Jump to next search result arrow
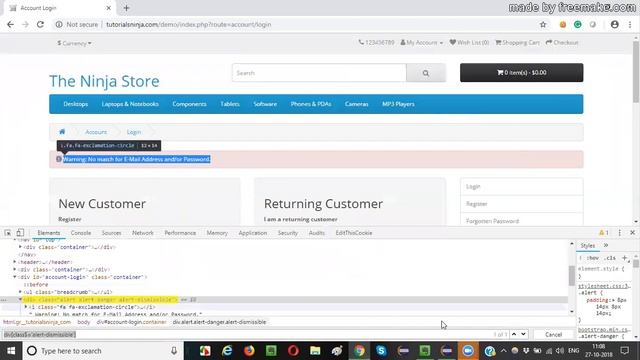The image size is (640, 360). click(523, 334)
